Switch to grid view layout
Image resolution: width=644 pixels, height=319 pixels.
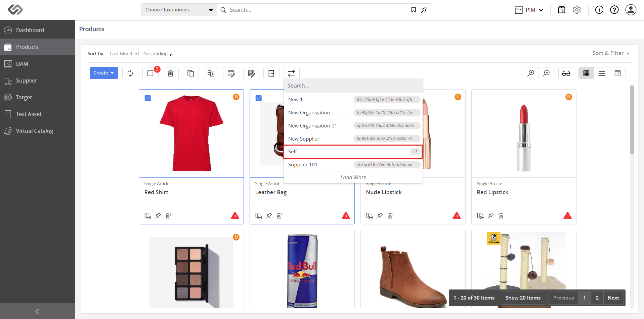[587, 73]
